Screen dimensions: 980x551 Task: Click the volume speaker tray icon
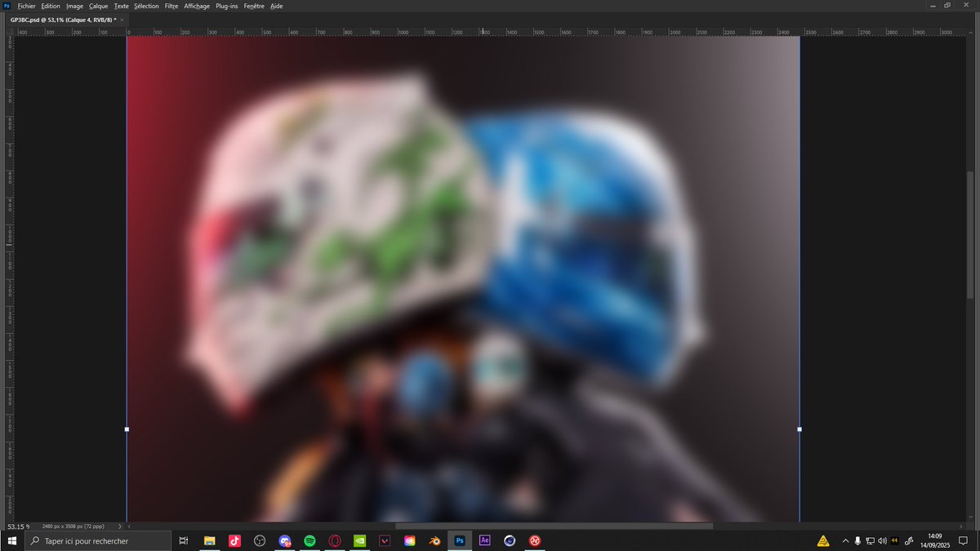tap(882, 540)
